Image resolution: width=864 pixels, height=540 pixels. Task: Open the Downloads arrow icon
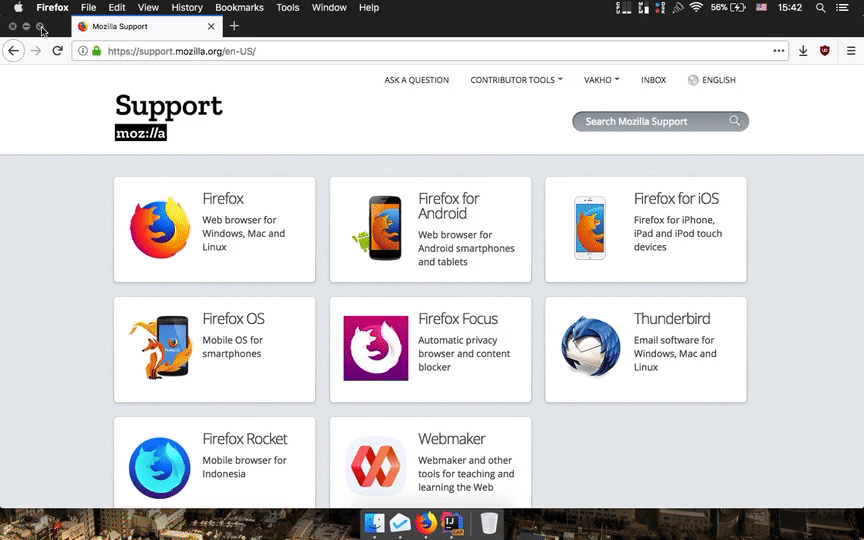[x=803, y=51]
